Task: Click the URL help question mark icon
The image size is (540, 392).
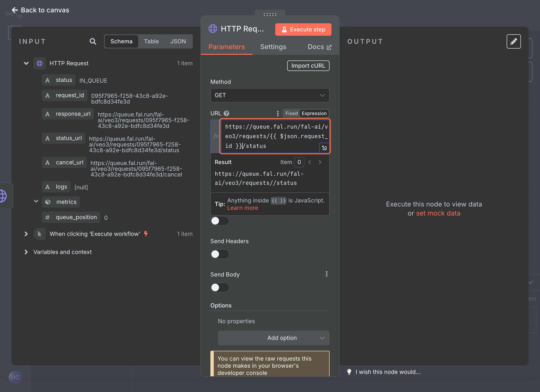Action: point(226,113)
